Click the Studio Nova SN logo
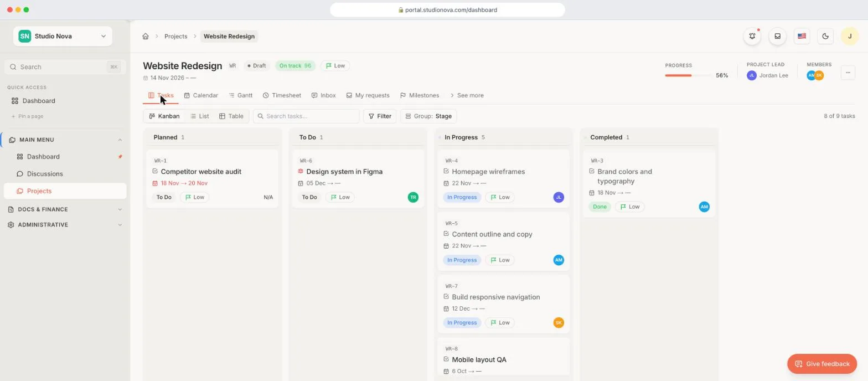 pos(24,36)
